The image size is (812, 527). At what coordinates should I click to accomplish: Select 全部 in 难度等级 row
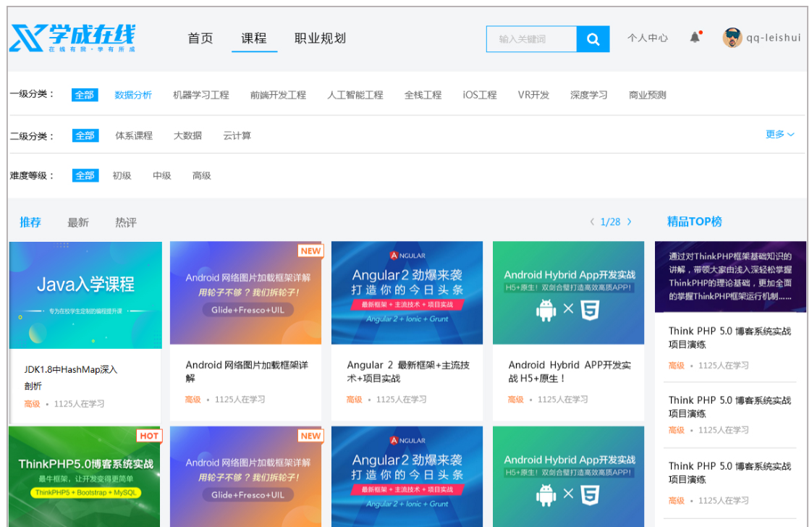pos(85,176)
